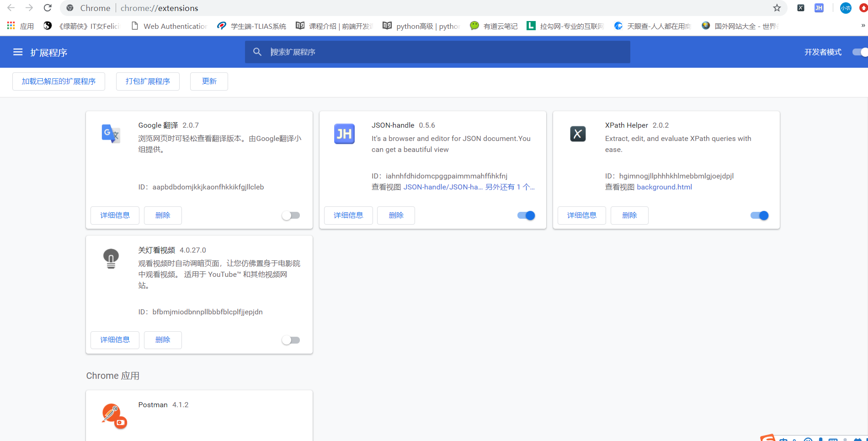Disable the XPath Helper extension toggle
The width and height of the screenshot is (868, 441).
760,215
